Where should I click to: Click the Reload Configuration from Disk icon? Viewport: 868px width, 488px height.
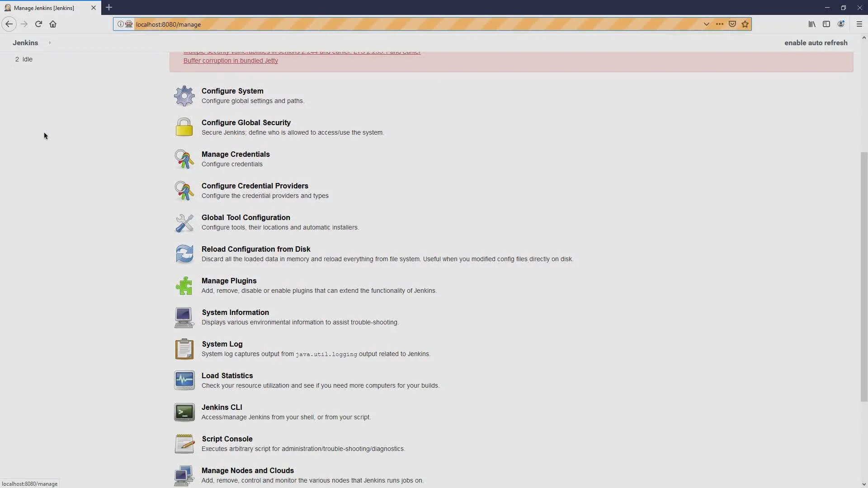pos(184,253)
